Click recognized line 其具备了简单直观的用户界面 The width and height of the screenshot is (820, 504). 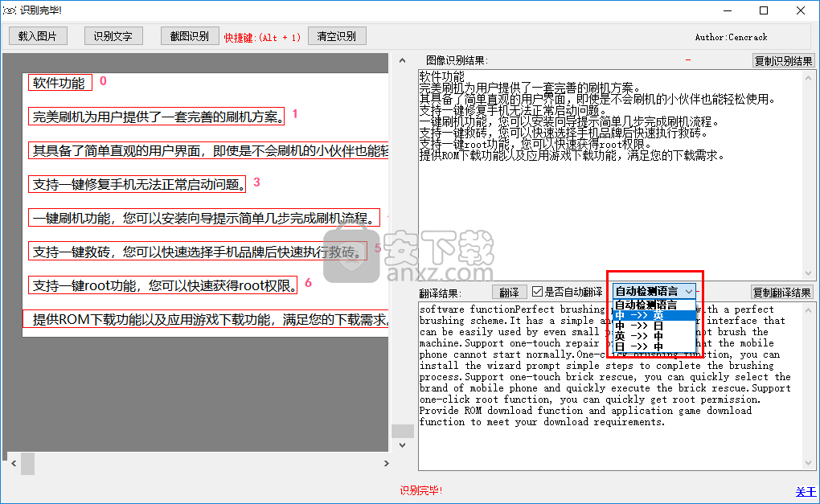[208, 150]
